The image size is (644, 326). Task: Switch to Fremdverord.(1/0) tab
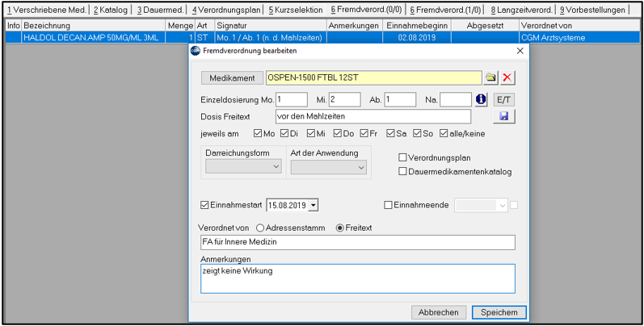444,10
